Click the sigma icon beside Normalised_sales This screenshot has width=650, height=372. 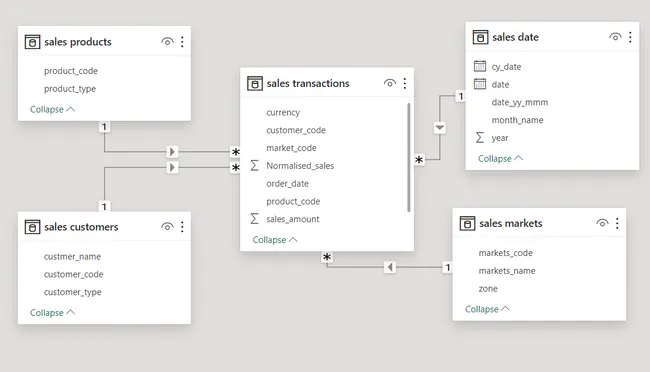tap(255, 165)
